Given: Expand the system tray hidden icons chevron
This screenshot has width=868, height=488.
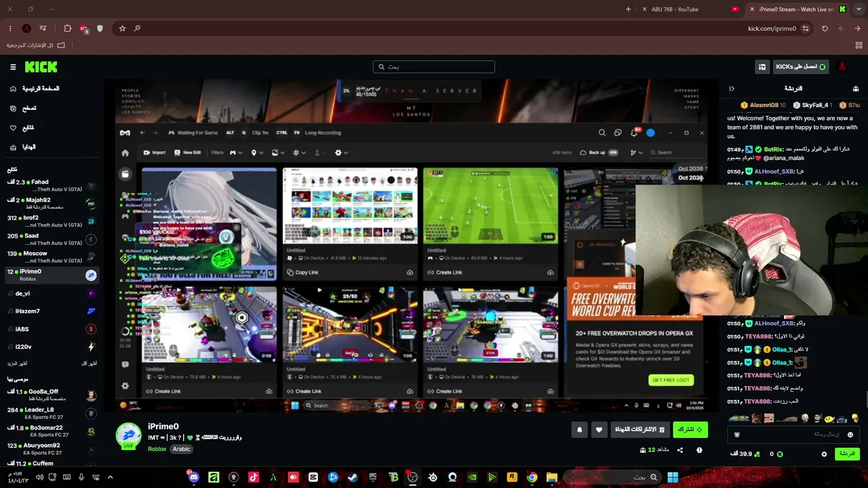Looking at the screenshot, I should (x=111, y=477).
